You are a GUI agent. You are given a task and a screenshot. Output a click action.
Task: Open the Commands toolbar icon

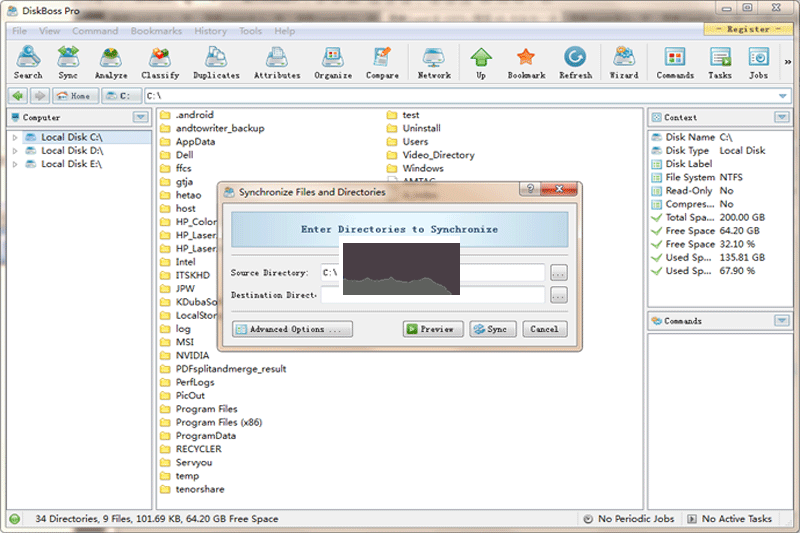point(675,63)
